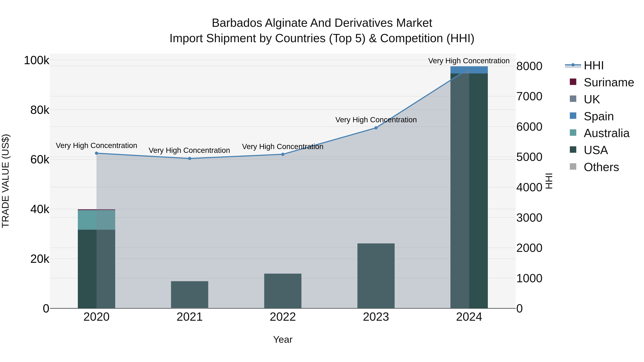Click the 2024 Very High Concentration annotation

click(469, 61)
